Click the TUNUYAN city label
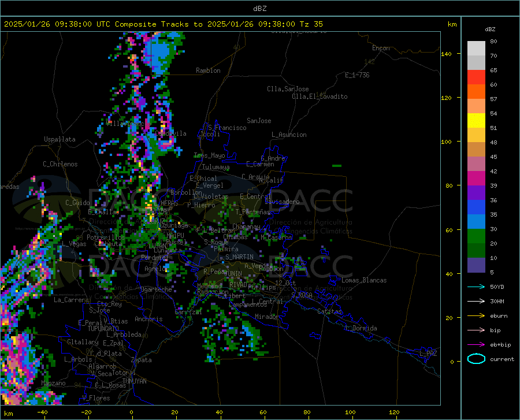The width and height of the screenshot is (520, 420). coord(134,381)
